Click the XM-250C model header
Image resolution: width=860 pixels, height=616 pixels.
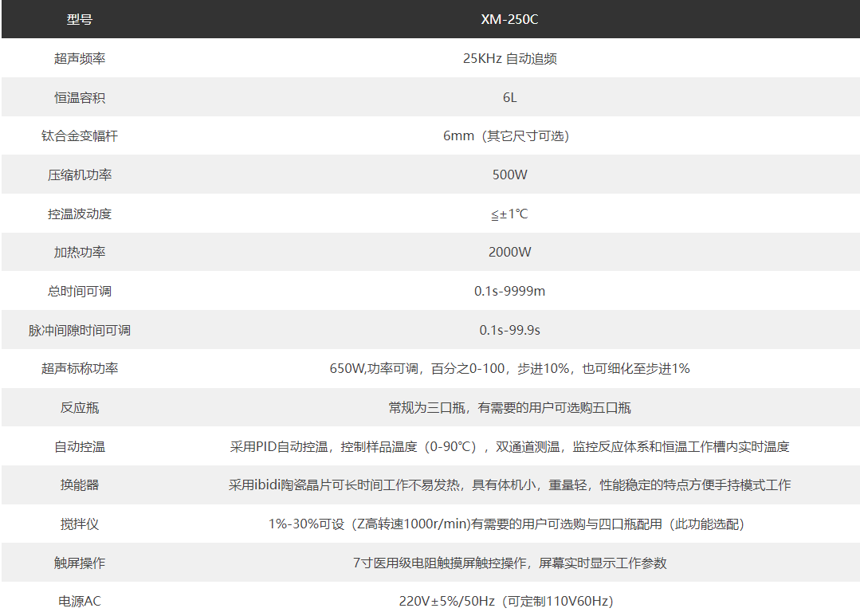[x=509, y=19]
